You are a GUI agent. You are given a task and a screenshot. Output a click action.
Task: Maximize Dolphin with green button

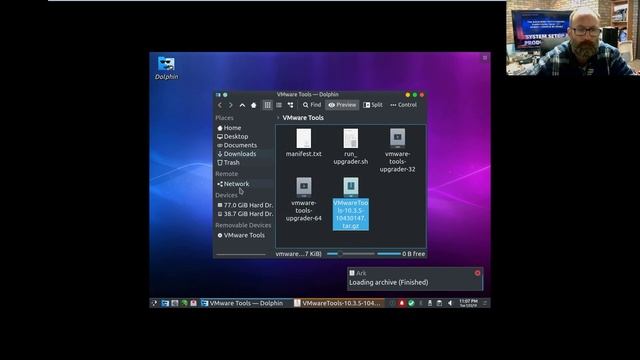tap(415, 95)
